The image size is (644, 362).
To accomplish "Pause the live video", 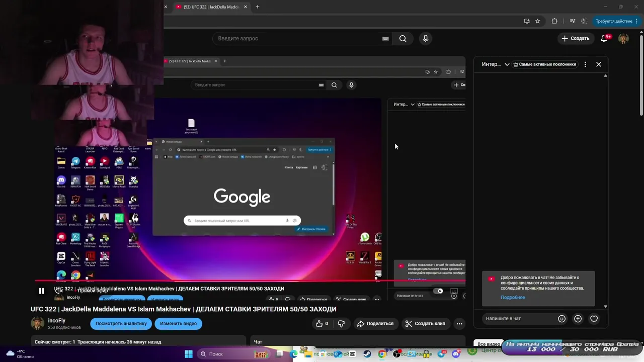I will pyautogui.click(x=42, y=291).
